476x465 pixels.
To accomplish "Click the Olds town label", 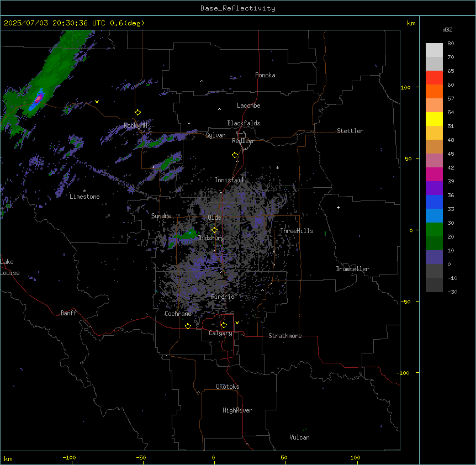I will click(x=214, y=218).
